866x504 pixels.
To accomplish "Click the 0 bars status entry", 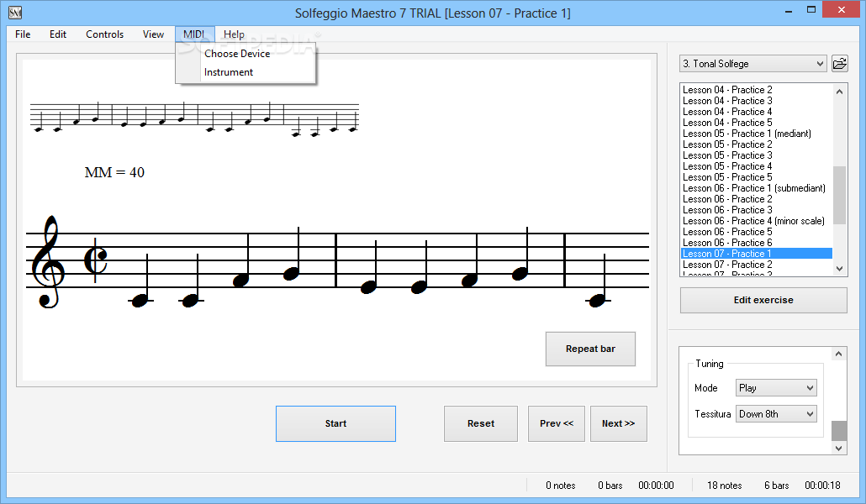I will point(610,486).
